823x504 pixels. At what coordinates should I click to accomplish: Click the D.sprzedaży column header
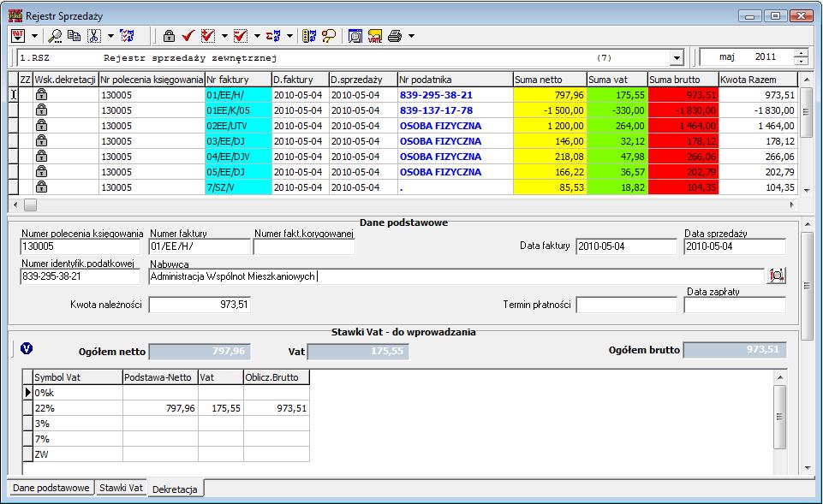(x=363, y=80)
